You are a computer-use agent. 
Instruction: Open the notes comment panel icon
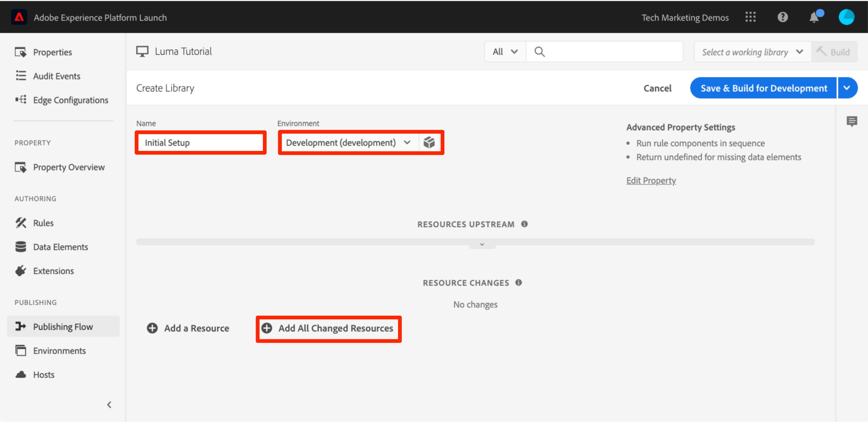(852, 121)
